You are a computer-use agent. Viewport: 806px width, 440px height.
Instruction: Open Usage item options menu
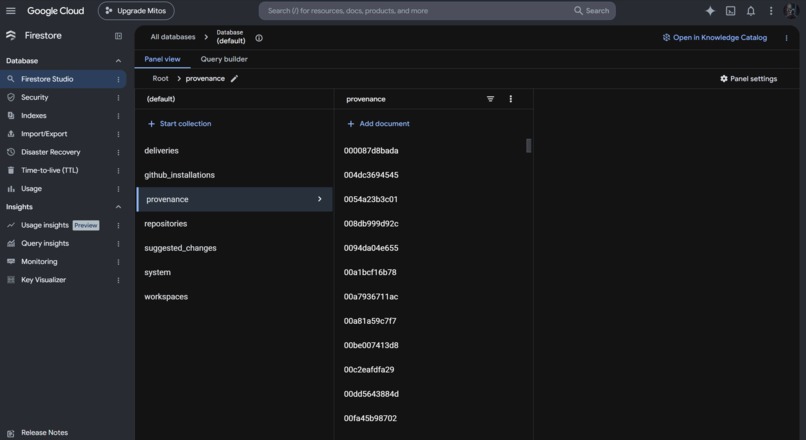tap(118, 189)
